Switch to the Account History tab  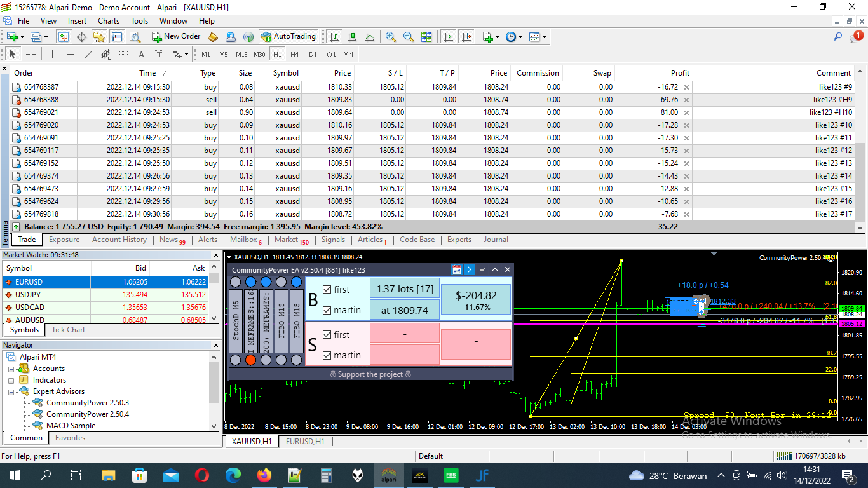coord(119,240)
